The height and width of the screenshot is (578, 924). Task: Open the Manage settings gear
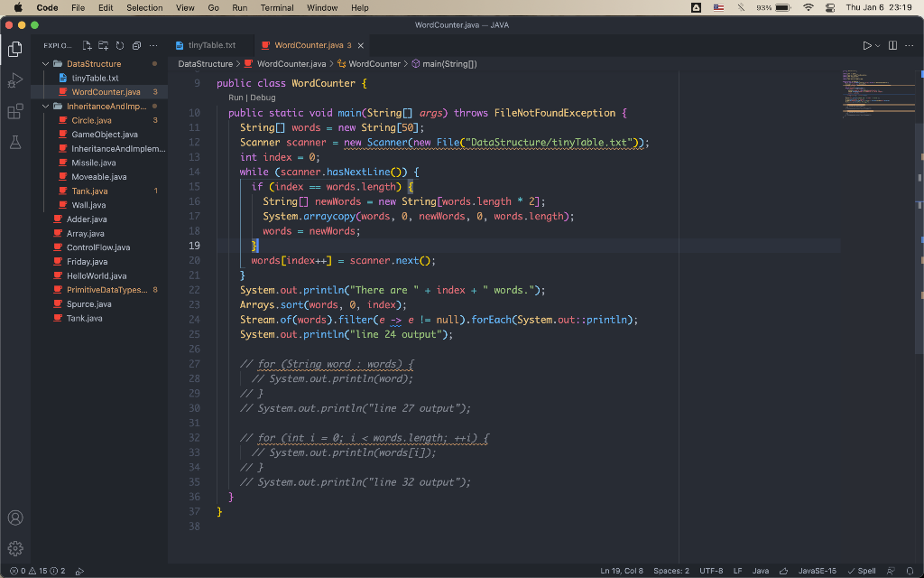click(14, 548)
